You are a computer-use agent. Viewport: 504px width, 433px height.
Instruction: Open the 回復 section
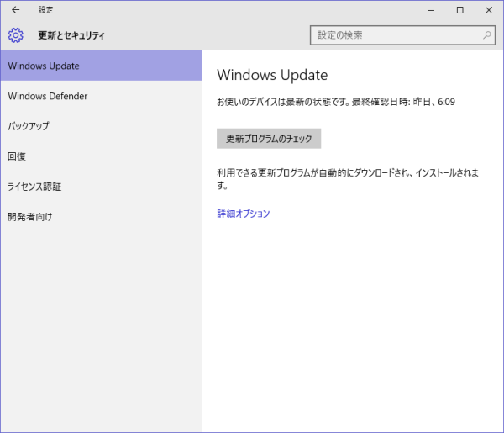[101, 156]
